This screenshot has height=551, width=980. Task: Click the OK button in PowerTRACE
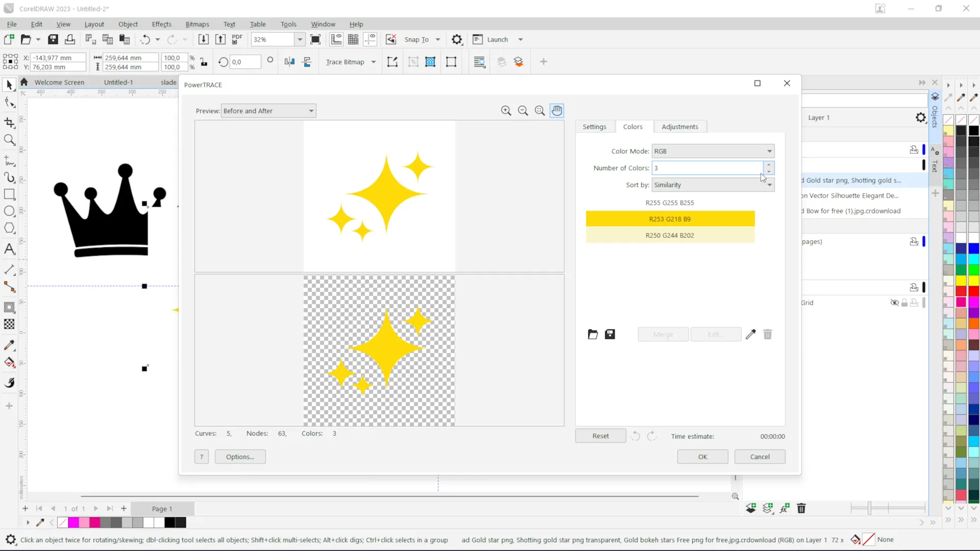[703, 457]
